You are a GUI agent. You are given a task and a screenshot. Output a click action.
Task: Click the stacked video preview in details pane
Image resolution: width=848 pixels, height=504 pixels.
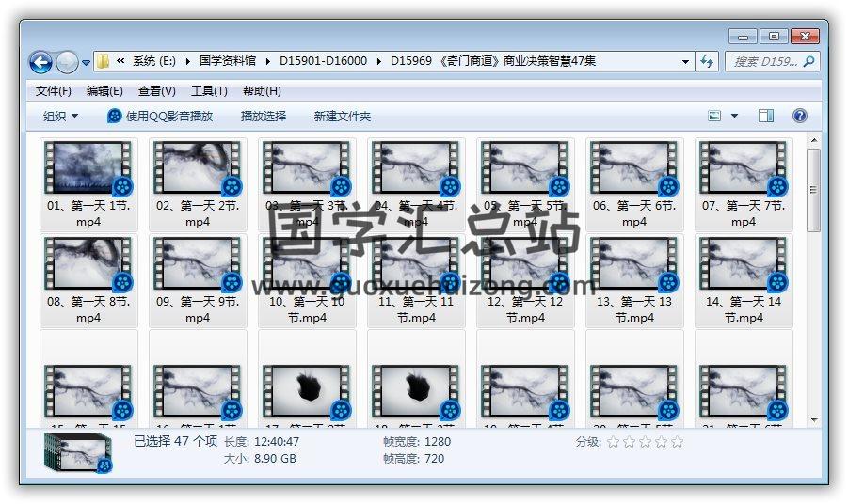click(x=78, y=454)
